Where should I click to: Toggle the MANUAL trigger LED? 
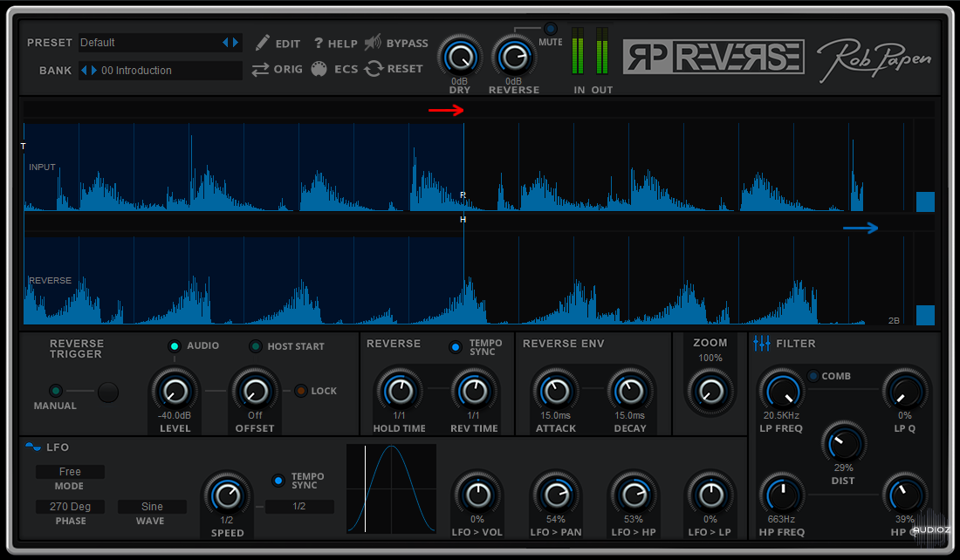[56, 391]
